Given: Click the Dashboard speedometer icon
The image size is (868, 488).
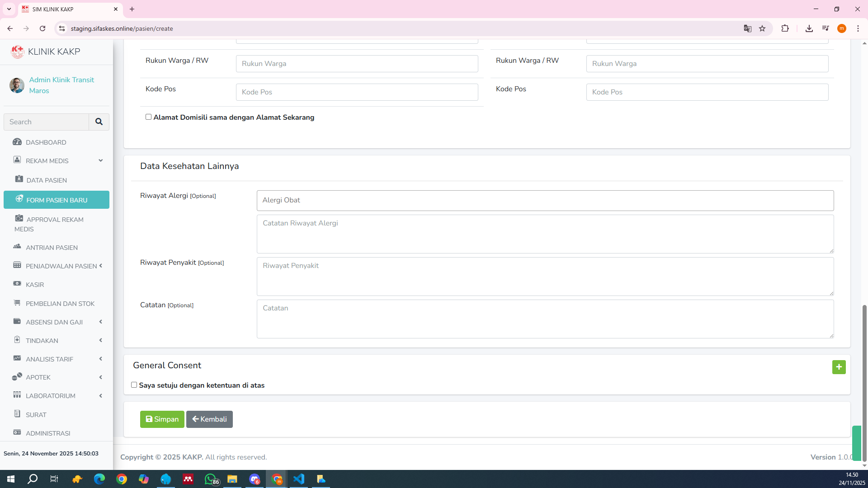Looking at the screenshot, I should pyautogui.click(x=17, y=142).
